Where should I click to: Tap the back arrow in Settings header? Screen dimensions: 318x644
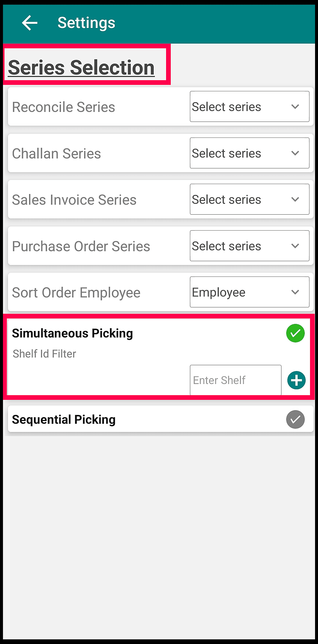30,23
